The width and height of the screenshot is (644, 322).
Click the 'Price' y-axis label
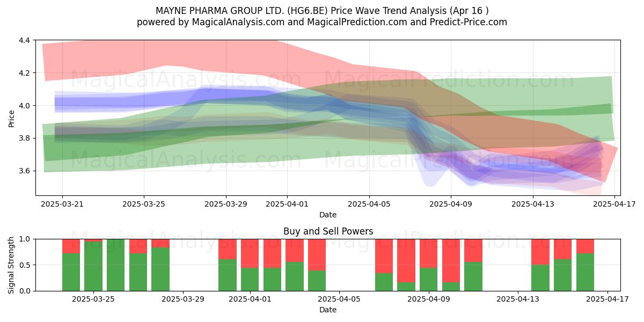tap(12, 118)
